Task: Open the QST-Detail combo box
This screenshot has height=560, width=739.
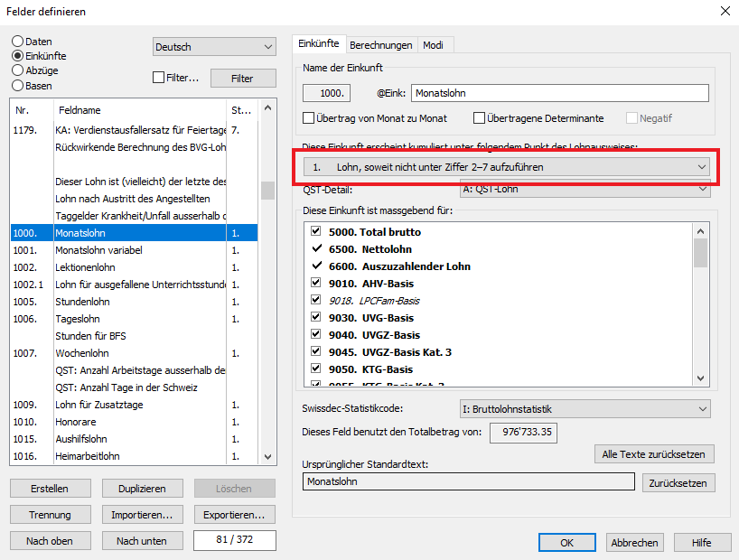Action: pyautogui.click(x=585, y=190)
